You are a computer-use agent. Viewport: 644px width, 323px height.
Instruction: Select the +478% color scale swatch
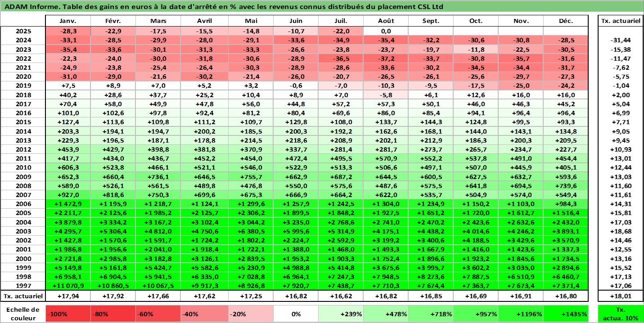click(x=386, y=314)
